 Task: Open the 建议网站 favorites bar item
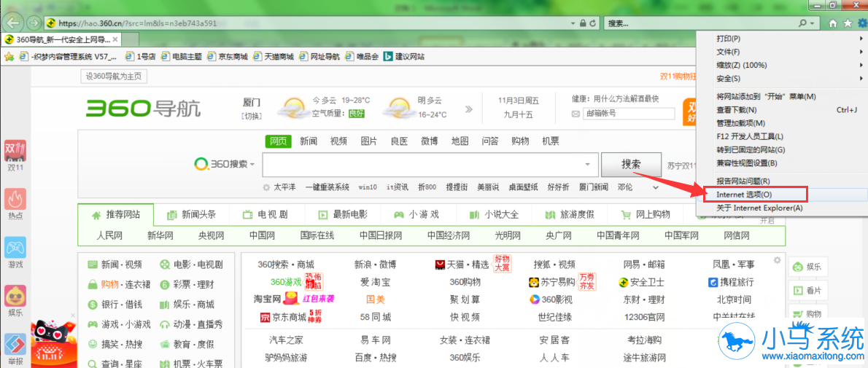coord(405,56)
